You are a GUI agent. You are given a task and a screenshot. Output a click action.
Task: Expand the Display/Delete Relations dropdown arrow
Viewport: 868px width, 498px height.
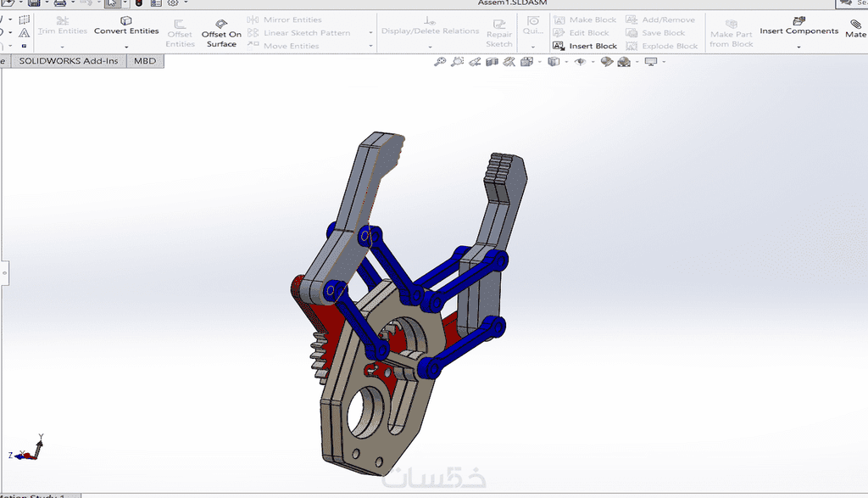(430, 48)
